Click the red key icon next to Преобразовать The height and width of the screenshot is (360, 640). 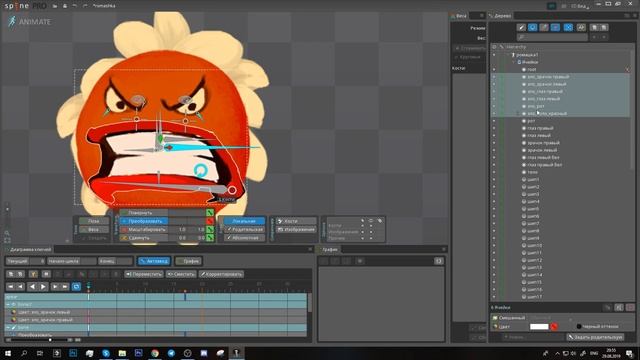tap(210, 221)
